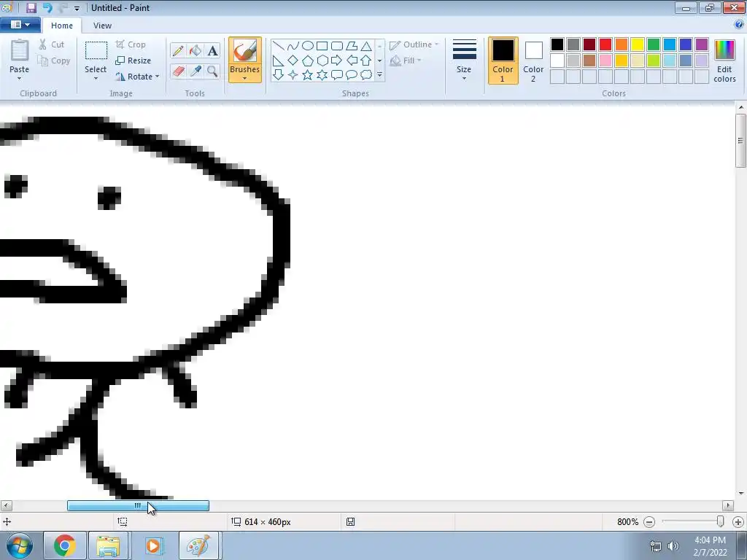Expand the Rotate options
This screenshot has width=747, height=560.
click(158, 76)
